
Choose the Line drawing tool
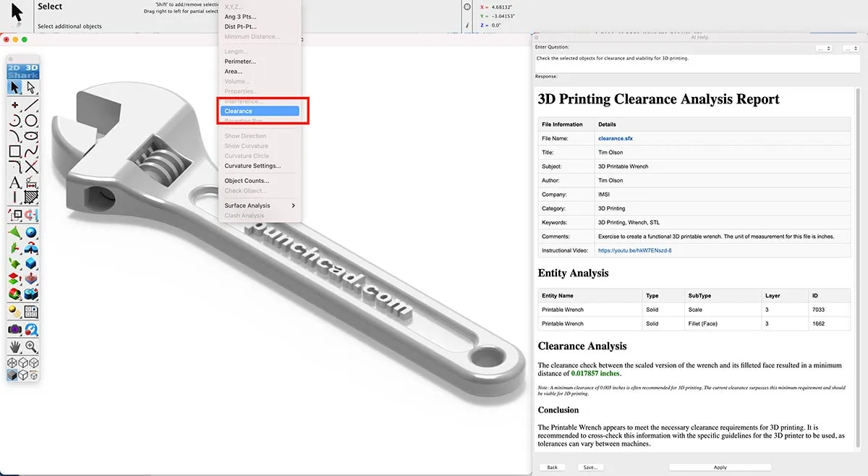pos(31,106)
